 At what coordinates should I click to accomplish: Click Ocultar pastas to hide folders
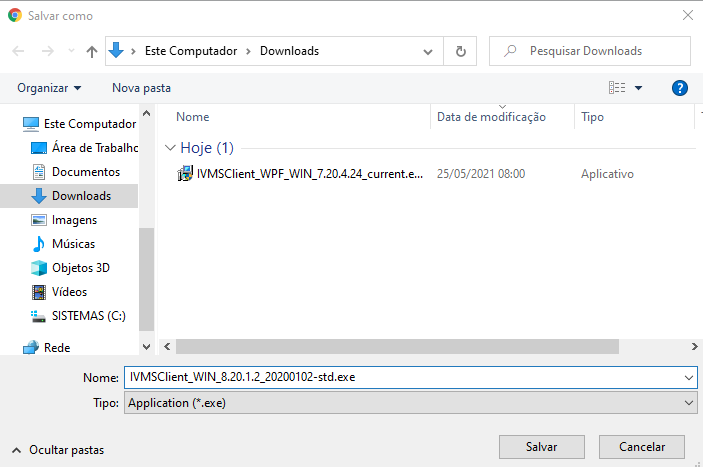[66, 450]
